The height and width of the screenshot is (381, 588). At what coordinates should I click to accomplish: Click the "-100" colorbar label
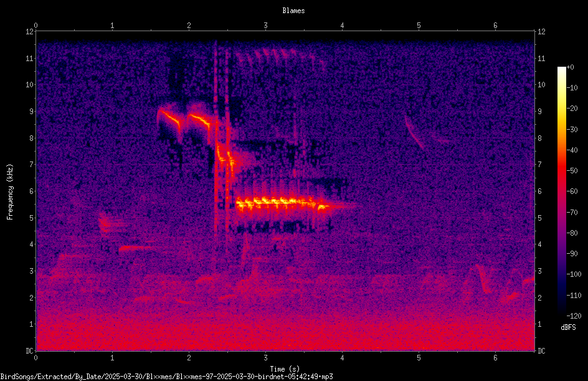[x=574, y=274]
